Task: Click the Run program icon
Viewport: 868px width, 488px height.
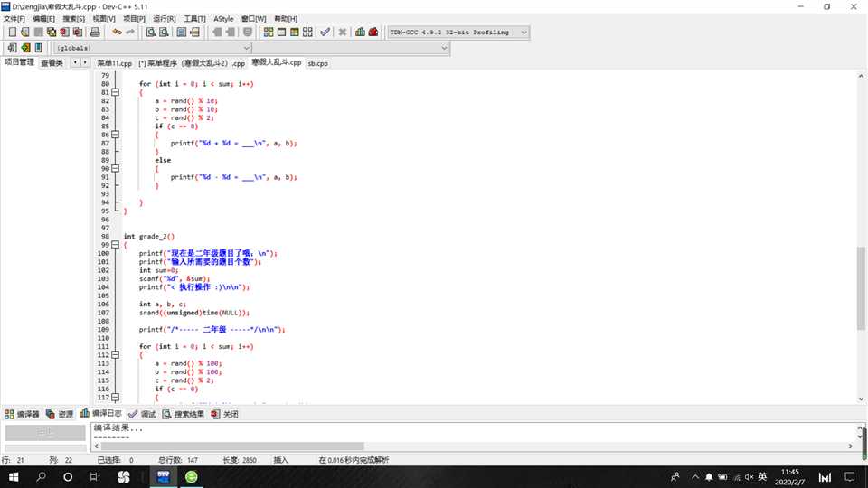Action: click(x=282, y=33)
